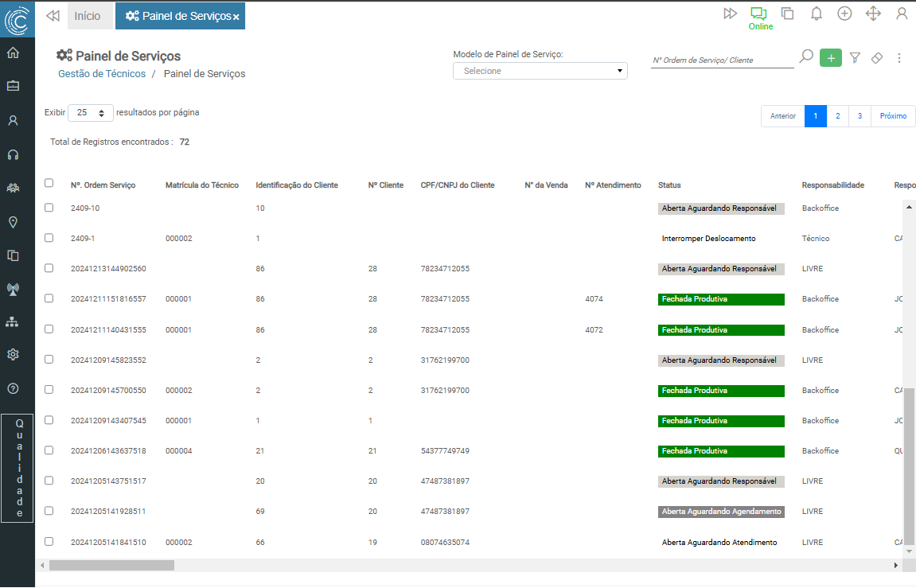Open the three-dot more options menu
916x588 pixels.
(899, 58)
